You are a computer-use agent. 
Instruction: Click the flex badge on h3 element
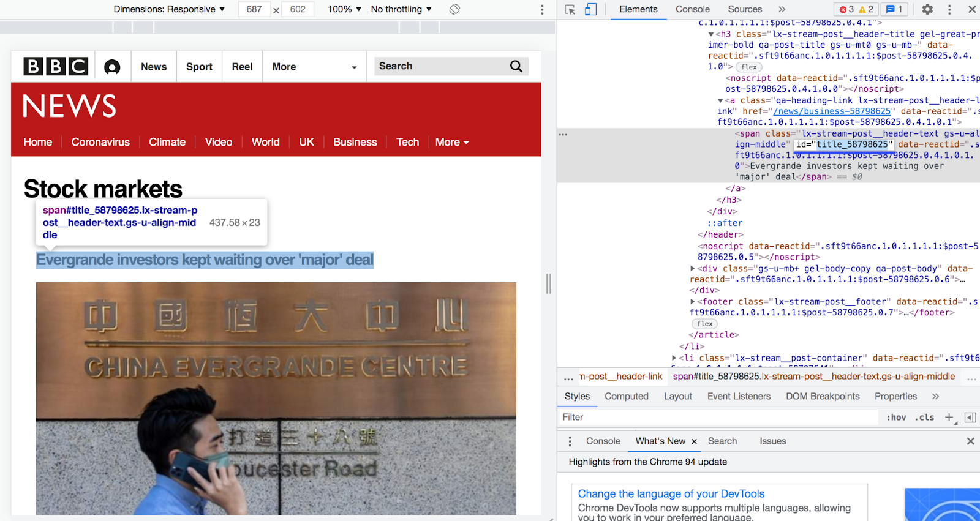(748, 67)
